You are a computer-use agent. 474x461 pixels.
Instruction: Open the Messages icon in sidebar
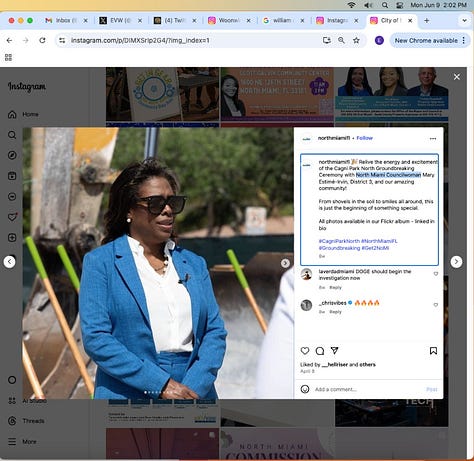click(x=12, y=197)
